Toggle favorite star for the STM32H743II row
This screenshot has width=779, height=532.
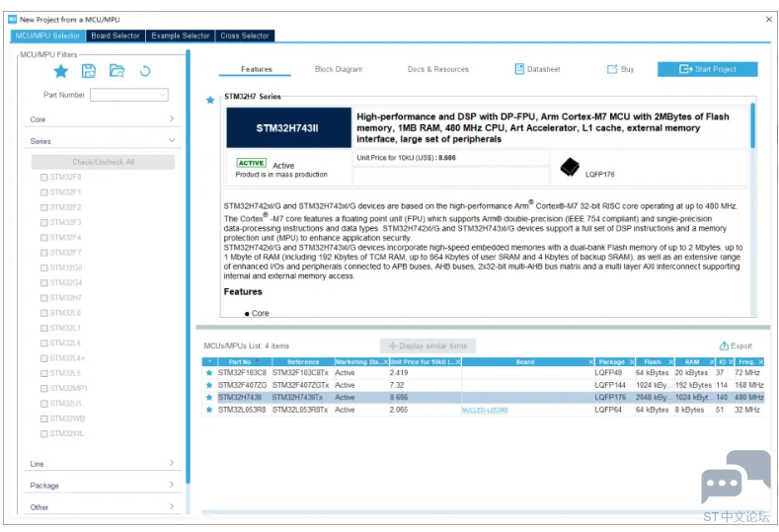[x=209, y=398]
